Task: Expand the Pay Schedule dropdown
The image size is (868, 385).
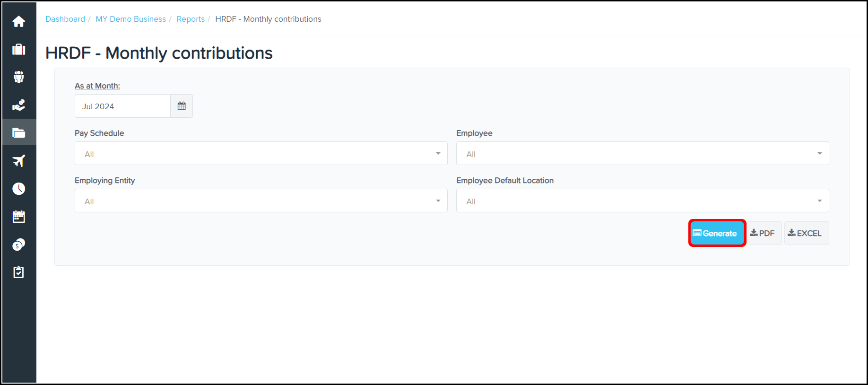Action: click(x=261, y=154)
